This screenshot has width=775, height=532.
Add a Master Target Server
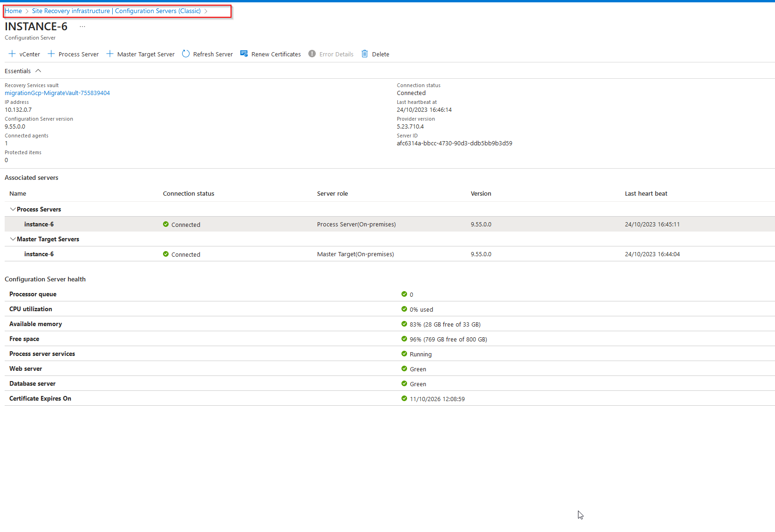140,54
